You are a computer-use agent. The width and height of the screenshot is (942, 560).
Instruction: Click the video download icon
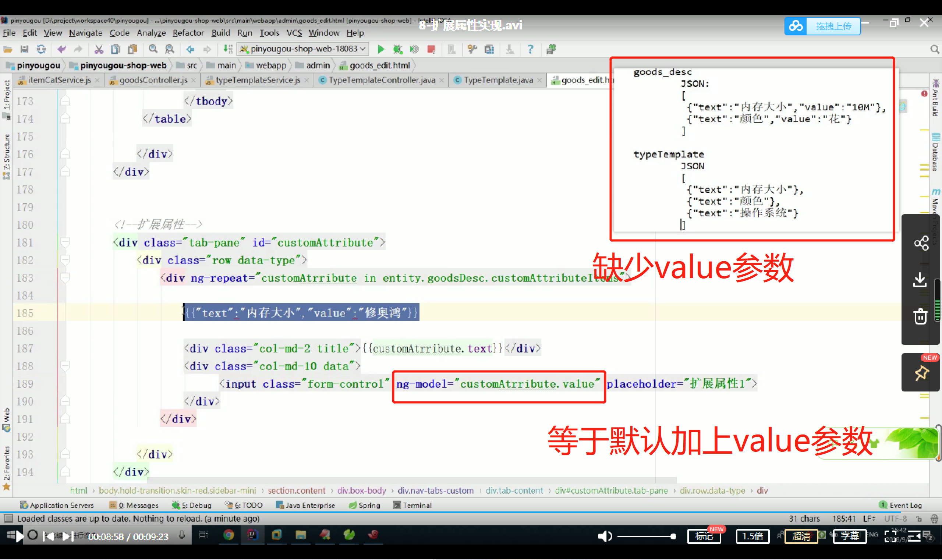[x=920, y=280]
